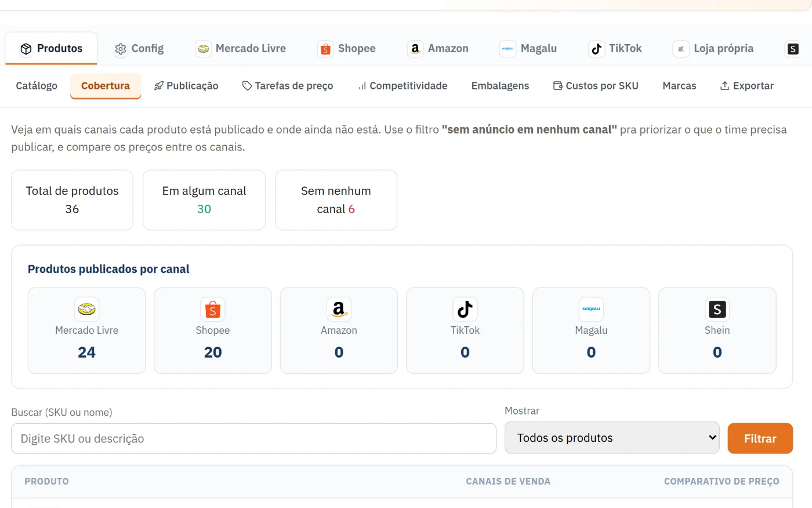Click the Amazon card logo
The height and width of the screenshot is (508, 812).
point(339,309)
